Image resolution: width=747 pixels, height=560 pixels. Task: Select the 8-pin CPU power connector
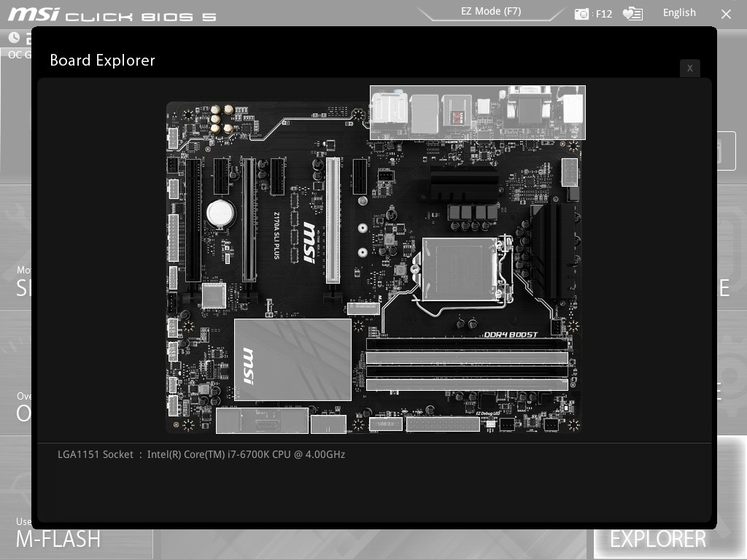click(x=570, y=172)
